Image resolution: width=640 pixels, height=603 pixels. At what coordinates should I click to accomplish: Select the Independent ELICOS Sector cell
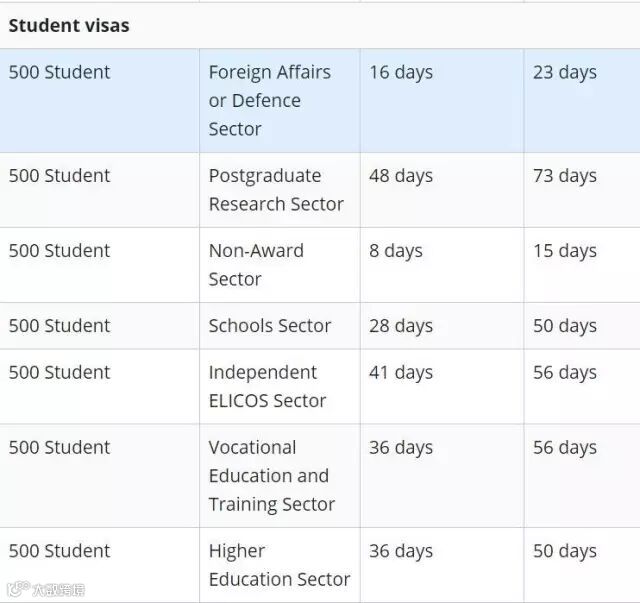tap(267, 386)
